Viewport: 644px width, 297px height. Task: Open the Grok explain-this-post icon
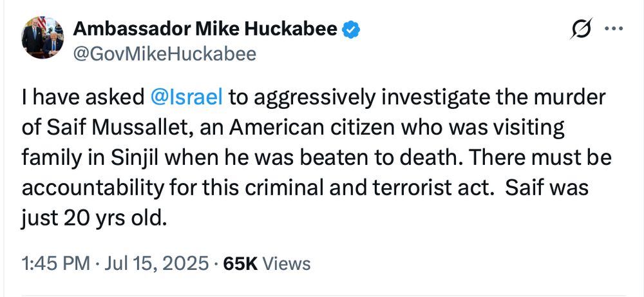pos(581,29)
